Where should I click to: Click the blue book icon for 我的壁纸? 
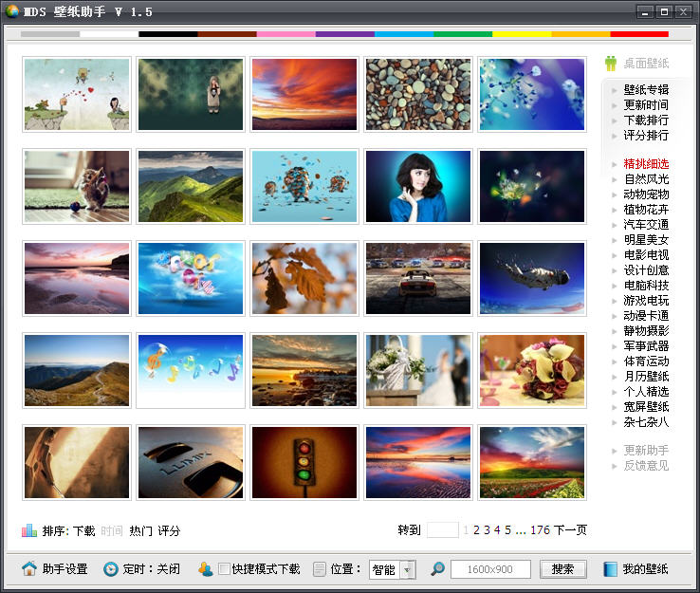[610, 569]
